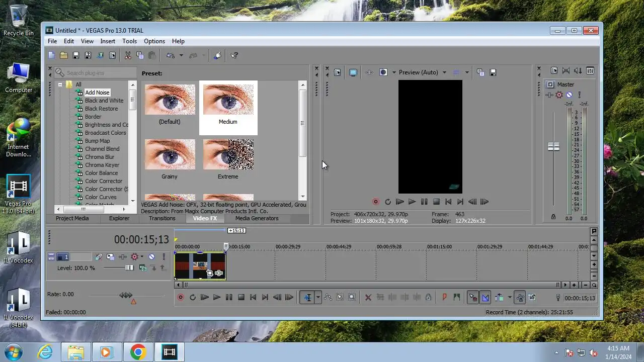Open the Undo history dropdown arrow
The width and height of the screenshot is (644, 362).
[x=181, y=55]
